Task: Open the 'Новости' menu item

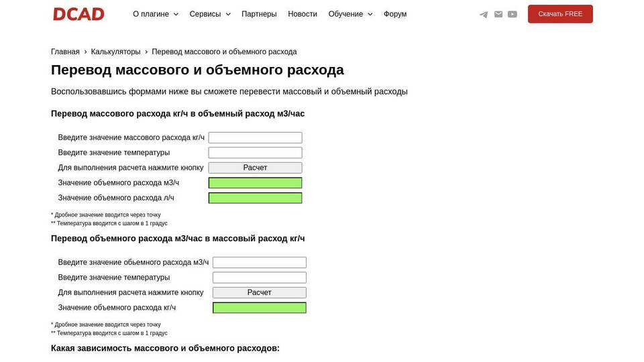Action: pyautogui.click(x=303, y=14)
